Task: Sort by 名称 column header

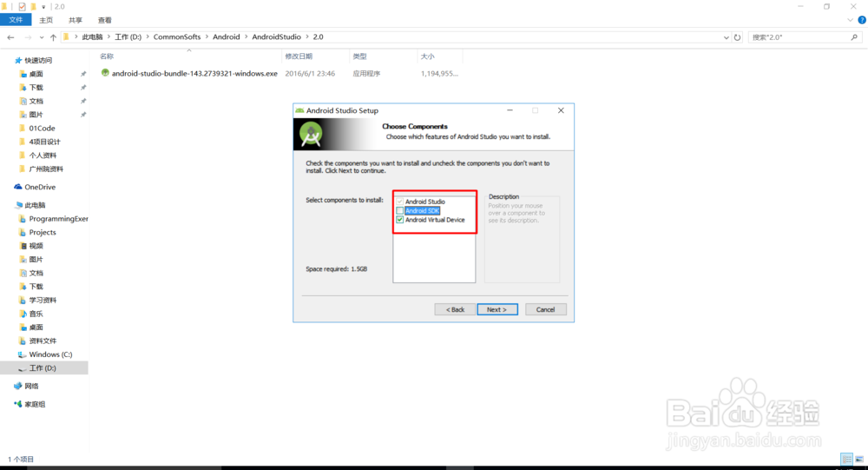Action: point(107,56)
